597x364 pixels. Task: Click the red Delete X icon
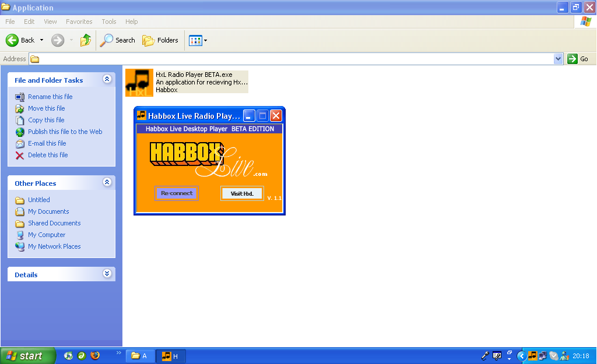click(x=20, y=156)
